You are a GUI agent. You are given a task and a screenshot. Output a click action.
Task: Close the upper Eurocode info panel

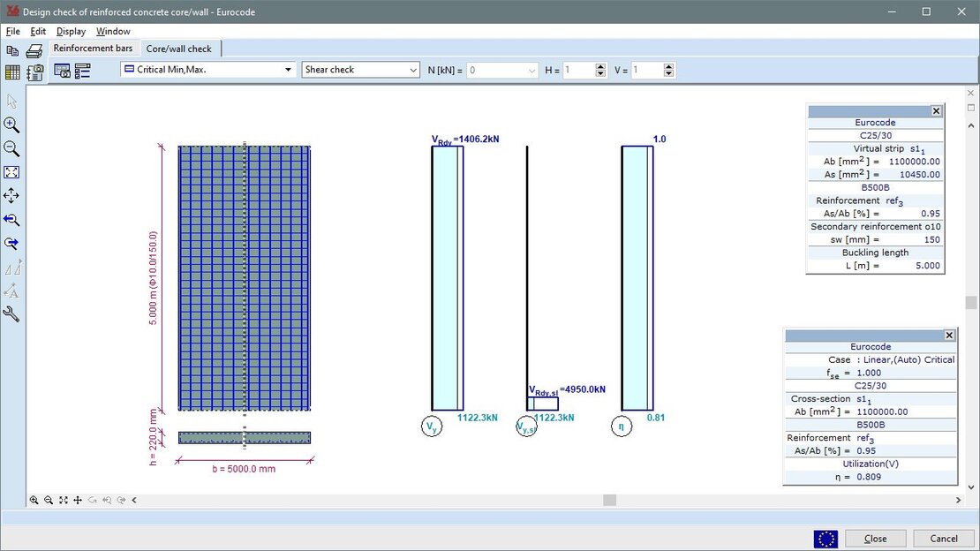point(936,111)
